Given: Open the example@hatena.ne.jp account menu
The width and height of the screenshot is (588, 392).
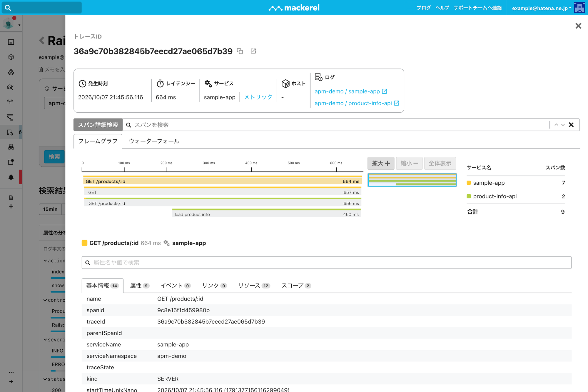Looking at the screenshot, I should 541,8.
